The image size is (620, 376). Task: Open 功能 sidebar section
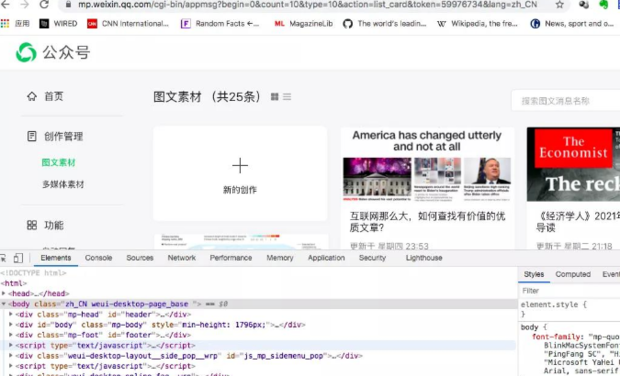54,225
